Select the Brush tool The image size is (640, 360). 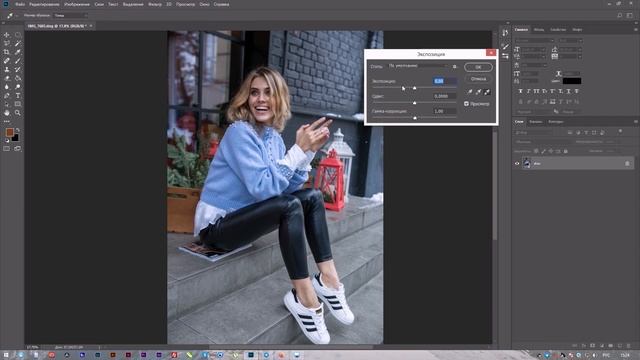coord(18,61)
